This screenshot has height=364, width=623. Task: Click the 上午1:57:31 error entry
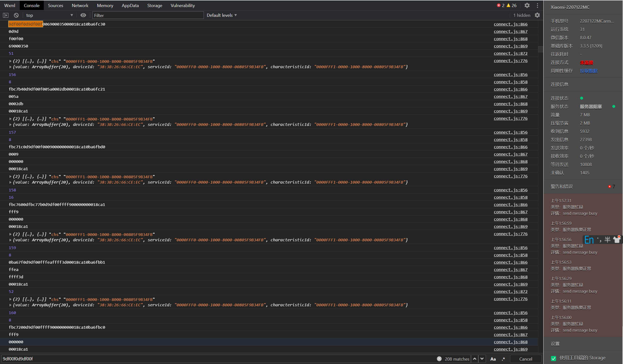[x=574, y=207]
